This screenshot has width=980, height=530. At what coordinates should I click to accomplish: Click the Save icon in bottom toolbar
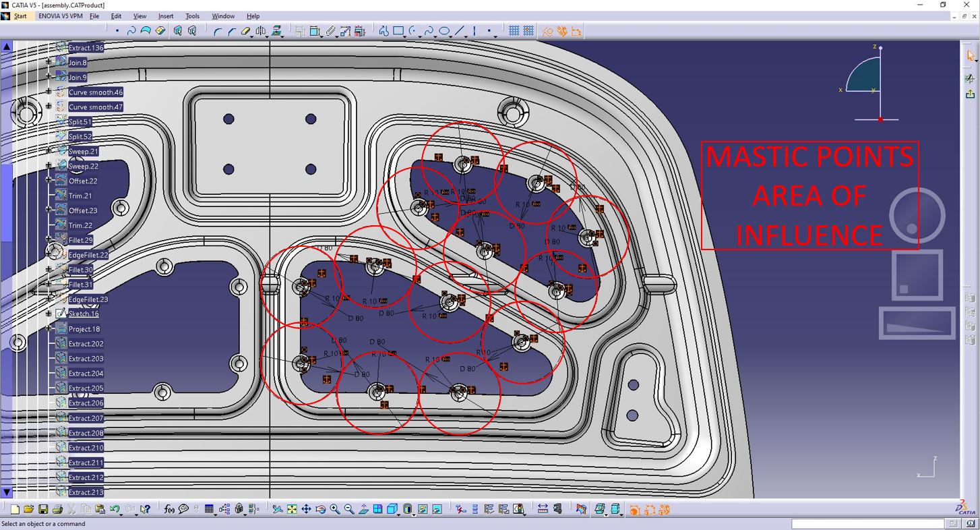(x=43, y=509)
